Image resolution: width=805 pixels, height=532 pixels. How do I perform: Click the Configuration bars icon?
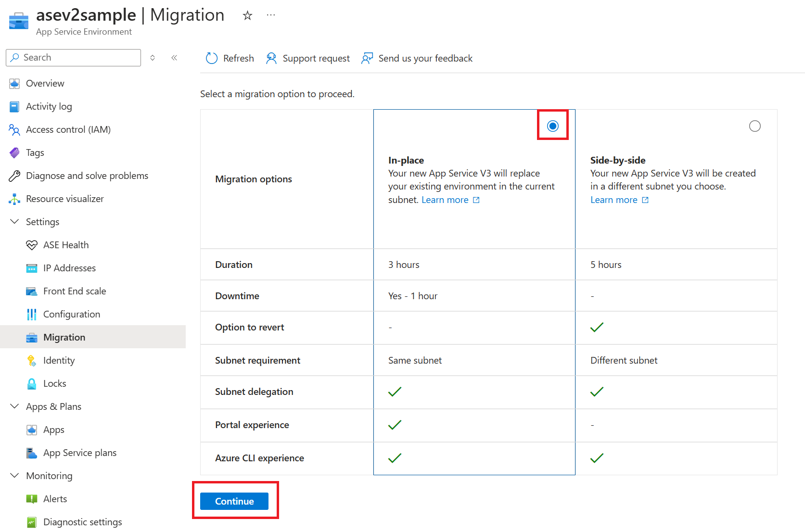(32, 315)
